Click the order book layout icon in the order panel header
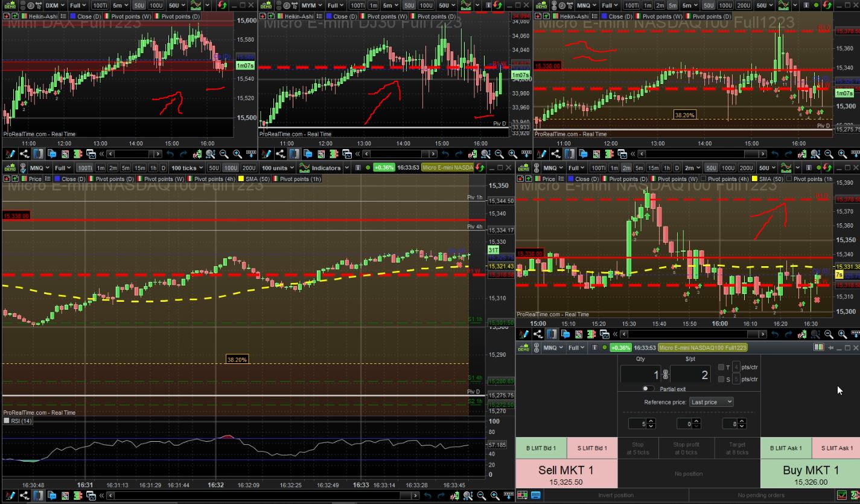860x504 pixels. pos(819,348)
